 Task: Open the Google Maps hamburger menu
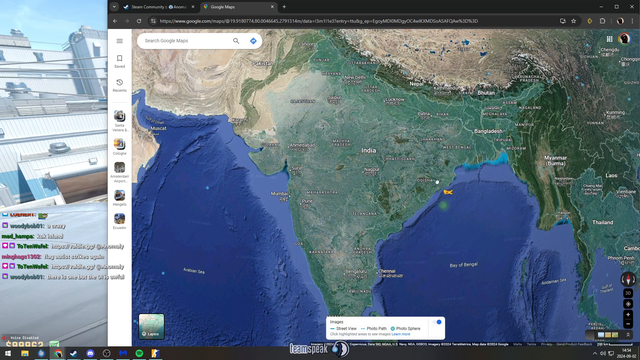pyautogui.click(x=120, y=41)
